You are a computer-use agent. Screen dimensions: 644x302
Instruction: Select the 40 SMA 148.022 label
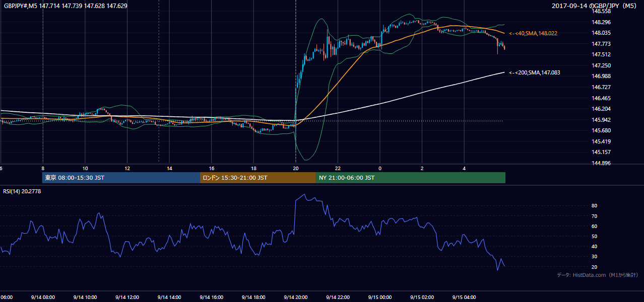[533, 33]
